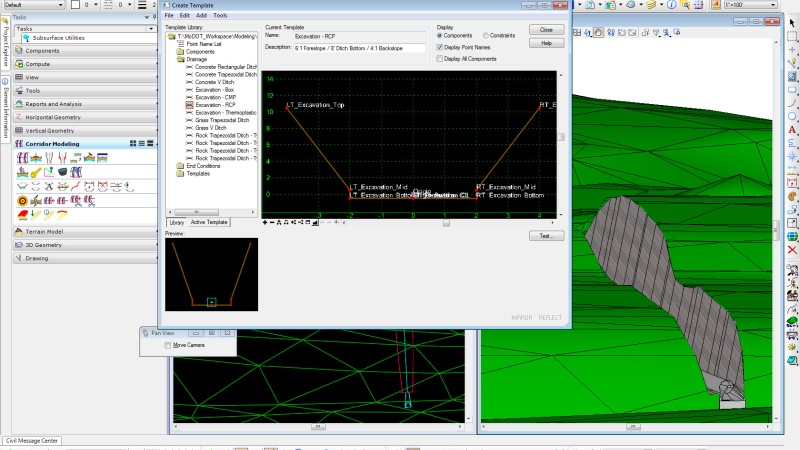Click the first Corridor Modeling tool icon
Image resolution: width=800 pixels, height=450 pixels.
pos(23,158)
